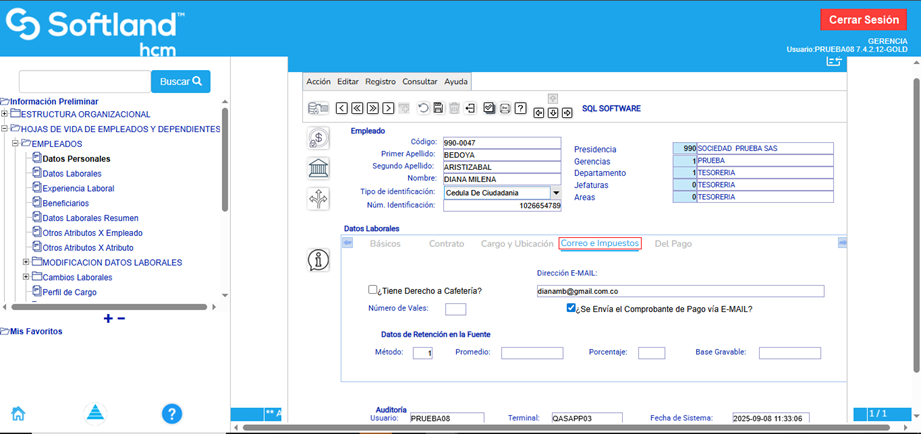Image resolution: width=921 pixels, height=434 pixels.
Task: Click the home icon in sidebar footer
Action: click(x=18, y=414)
